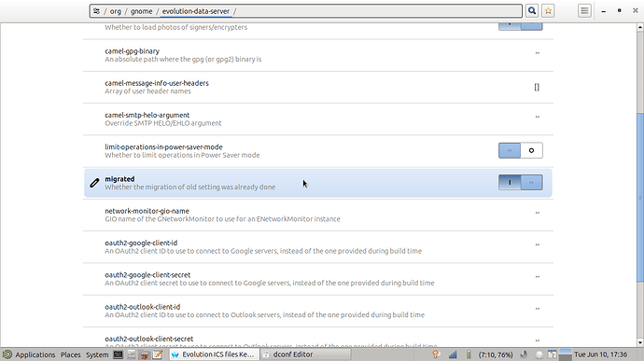Viewport: 644px width, 361px height.
Task: Click the brightness tray icon
Action: point(539,354)
